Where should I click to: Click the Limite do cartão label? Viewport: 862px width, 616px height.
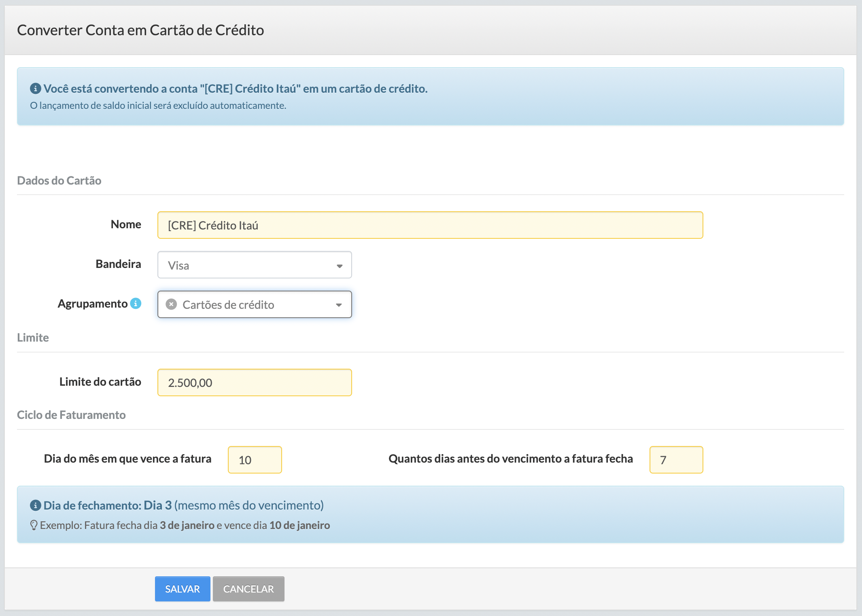[100, 382]
